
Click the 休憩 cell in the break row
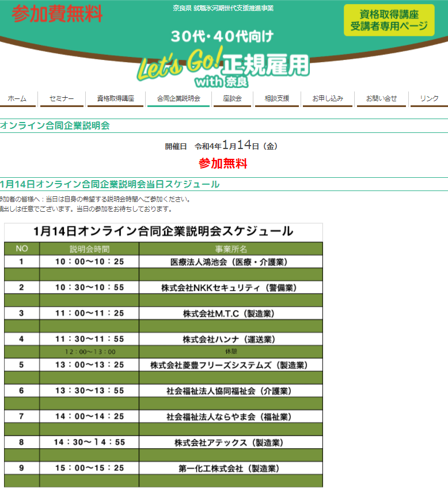[x=231, y=352]
